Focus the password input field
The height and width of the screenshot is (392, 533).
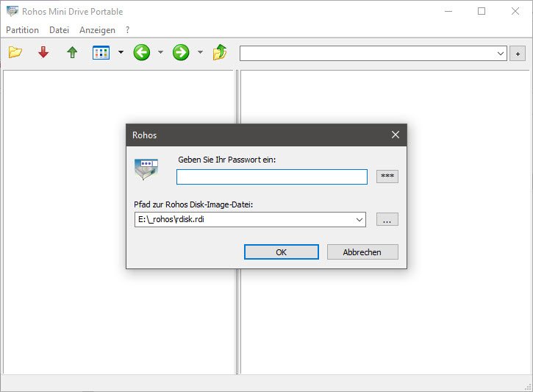click(272, 177)
